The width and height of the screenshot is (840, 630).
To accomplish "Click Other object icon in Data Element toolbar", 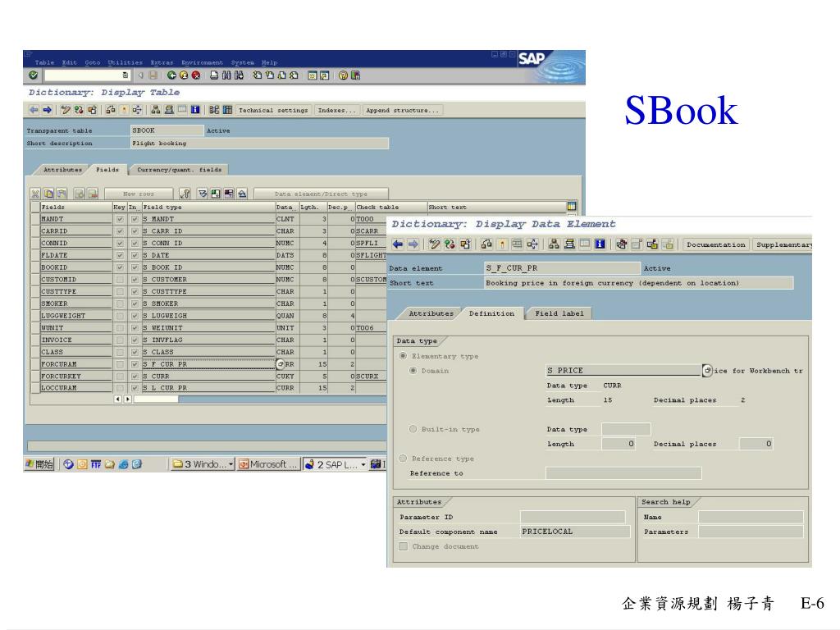I will (465, 244).
